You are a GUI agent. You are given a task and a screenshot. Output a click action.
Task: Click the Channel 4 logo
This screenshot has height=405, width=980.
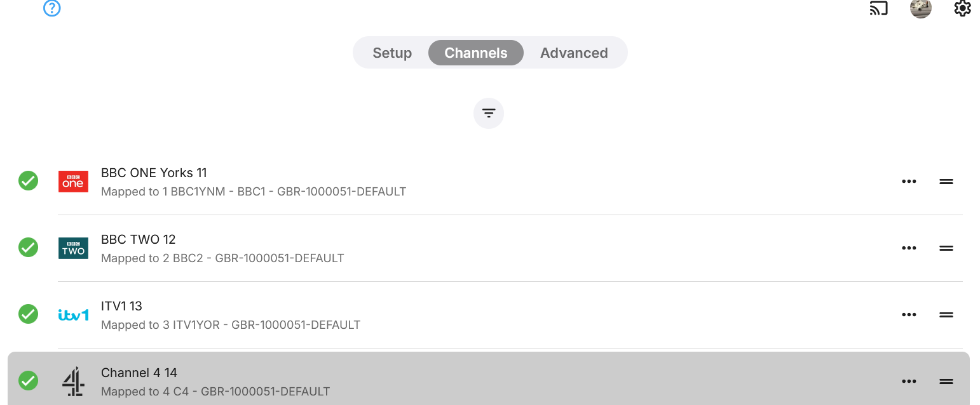point(73,382)
